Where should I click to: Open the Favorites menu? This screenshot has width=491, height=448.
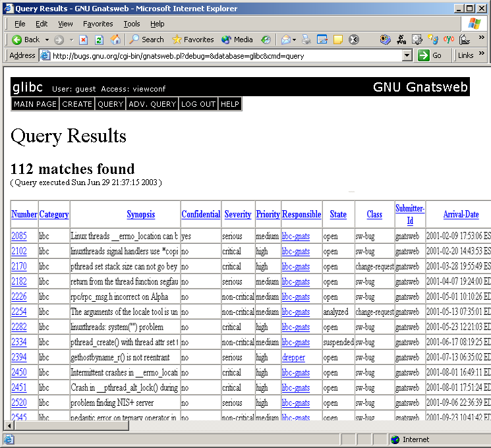(98, 24)
